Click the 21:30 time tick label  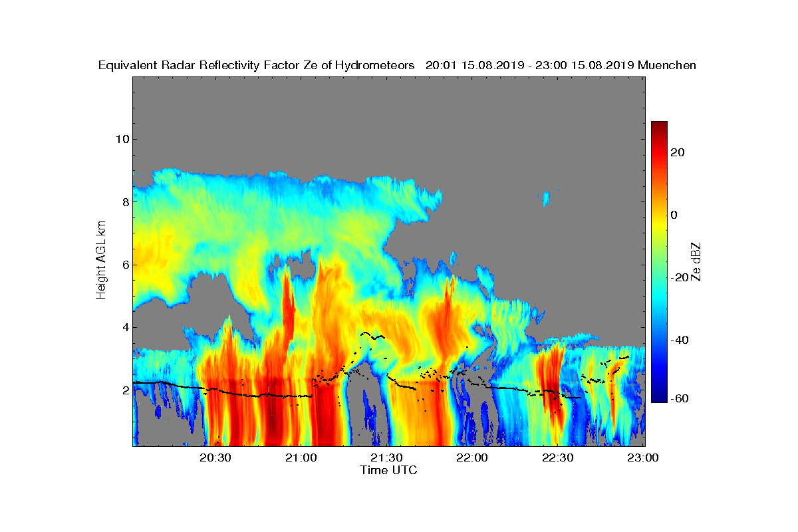click(386, 458)
